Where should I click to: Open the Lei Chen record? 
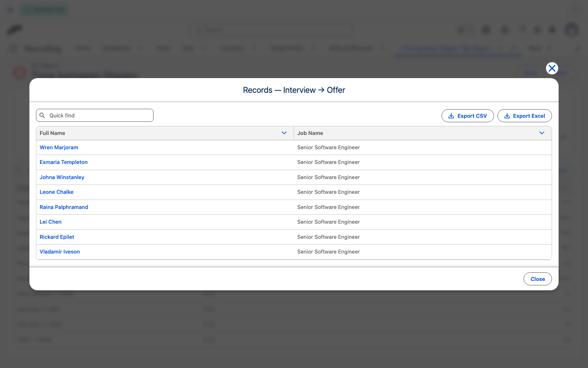point(51,222)
